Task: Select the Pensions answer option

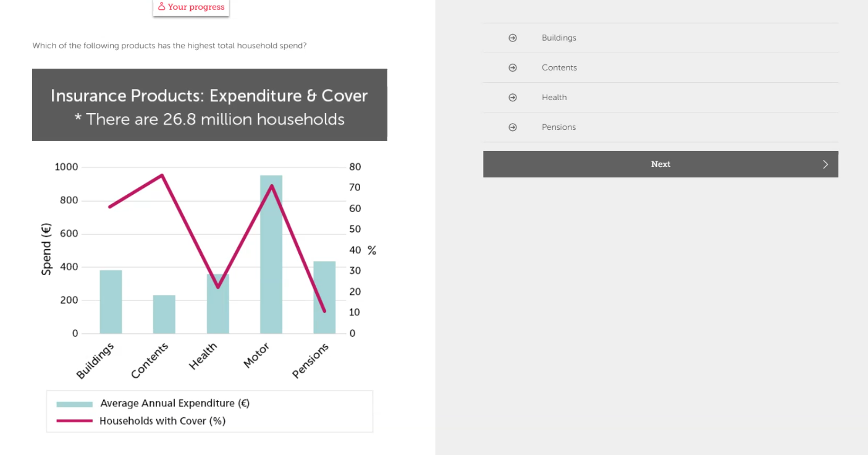Action: (660, 127)
